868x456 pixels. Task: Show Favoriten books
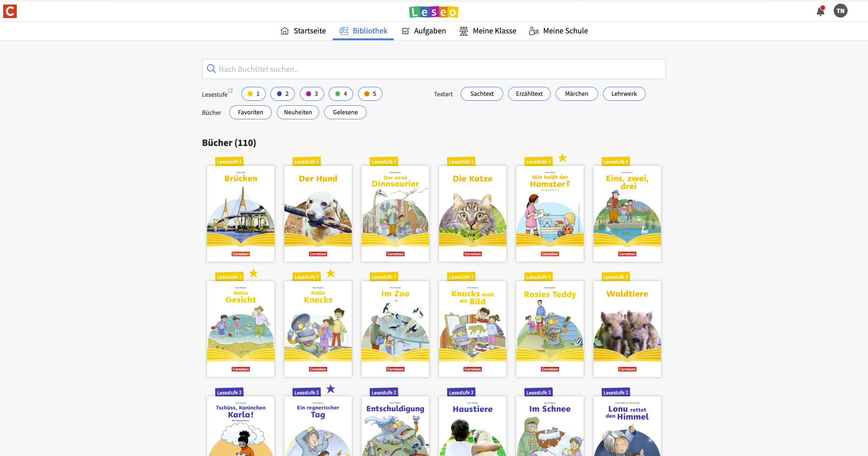250,112
